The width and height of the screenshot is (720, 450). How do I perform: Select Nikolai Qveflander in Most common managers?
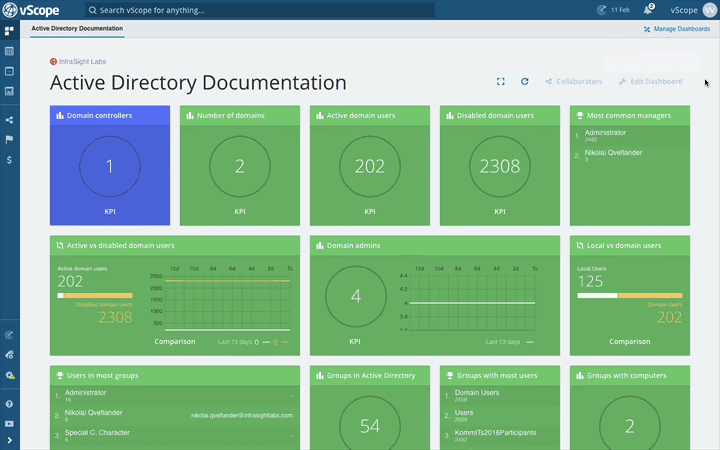point(630,156)
